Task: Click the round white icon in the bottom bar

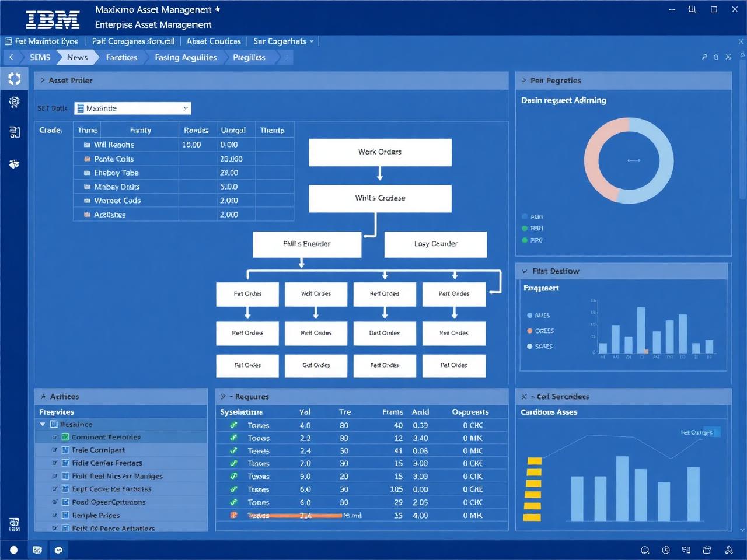Action: (14, 549)
